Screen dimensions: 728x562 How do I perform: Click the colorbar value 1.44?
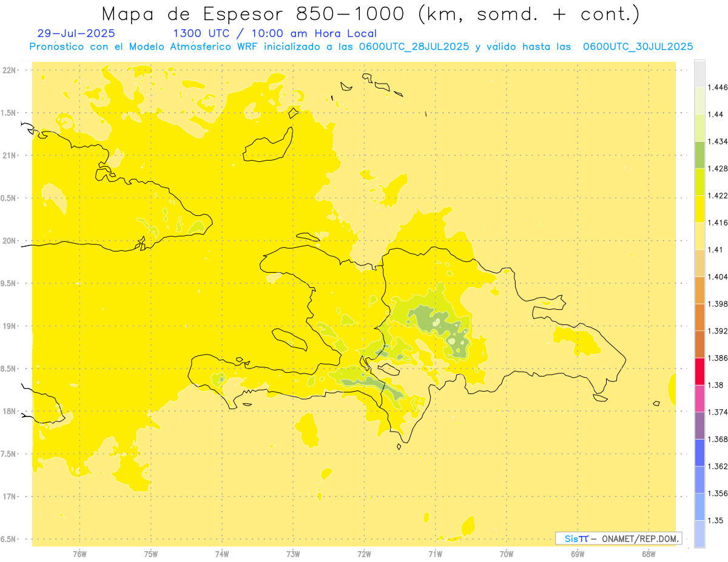(716, 114)
